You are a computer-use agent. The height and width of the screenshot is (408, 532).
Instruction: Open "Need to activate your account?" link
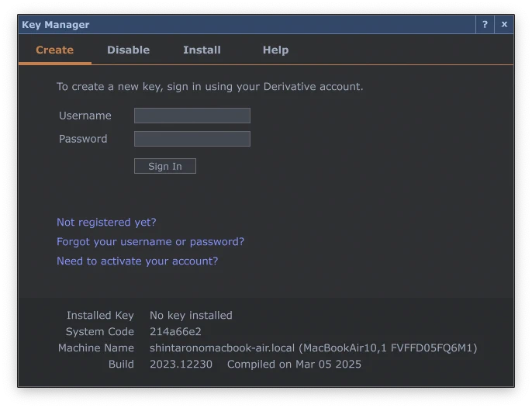[137, 261]
